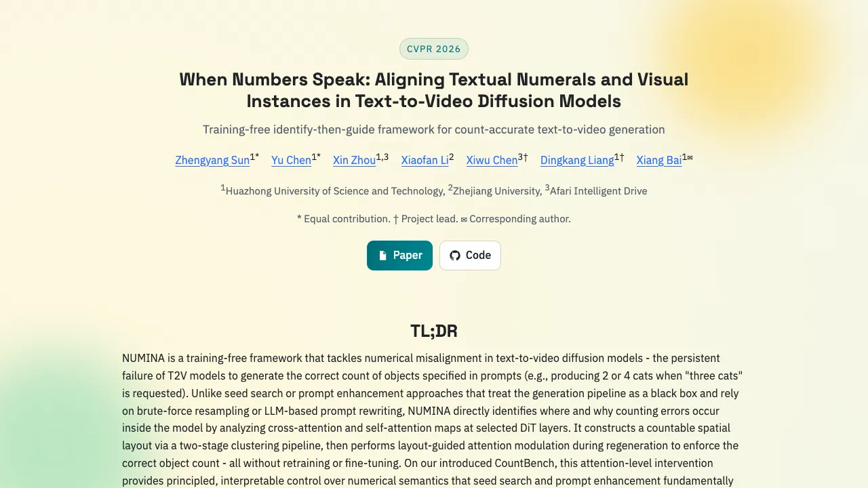Open Zhengyang Sun author link
Image resolution: width=868 pixels, height=488 pixels.
(x=212, y=161)
